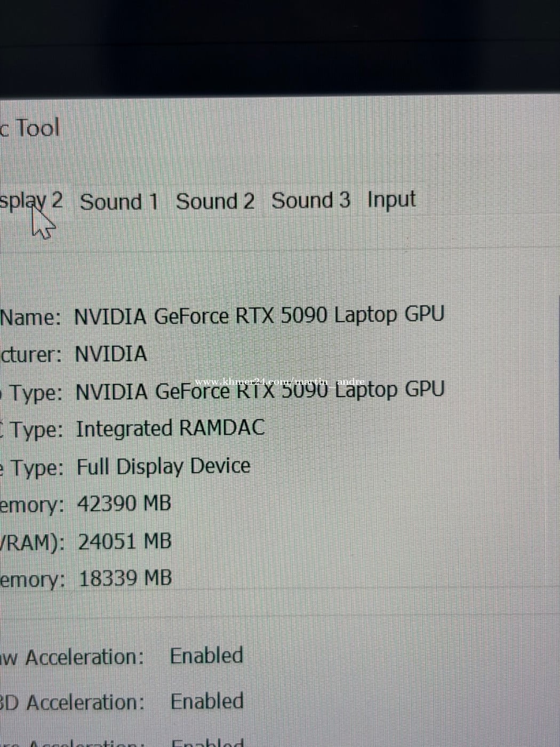Click the Type: label beside Integrated RAMDAC

pyautogui.click(x=35, y=430)
